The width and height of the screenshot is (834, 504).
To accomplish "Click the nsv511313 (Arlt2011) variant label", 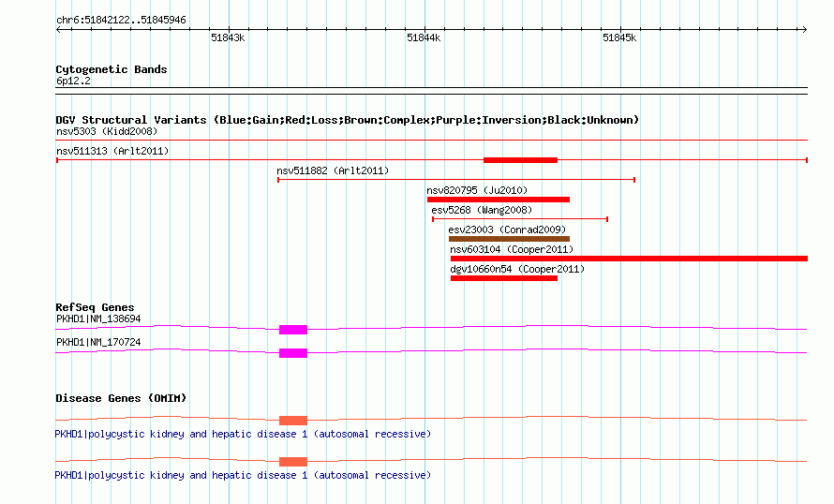I will click(x=112, y=151).
